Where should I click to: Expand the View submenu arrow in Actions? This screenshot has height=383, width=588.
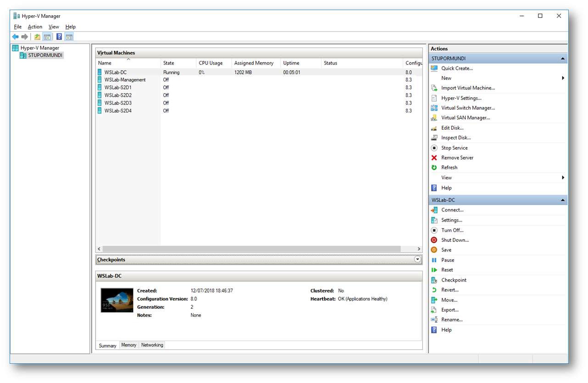[563, 178]
